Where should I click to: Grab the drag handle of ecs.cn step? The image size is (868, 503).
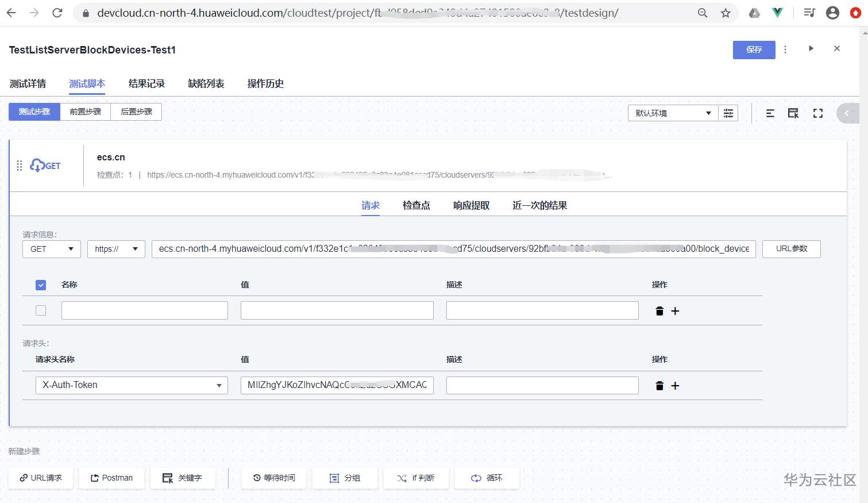(x=20, y=166)
